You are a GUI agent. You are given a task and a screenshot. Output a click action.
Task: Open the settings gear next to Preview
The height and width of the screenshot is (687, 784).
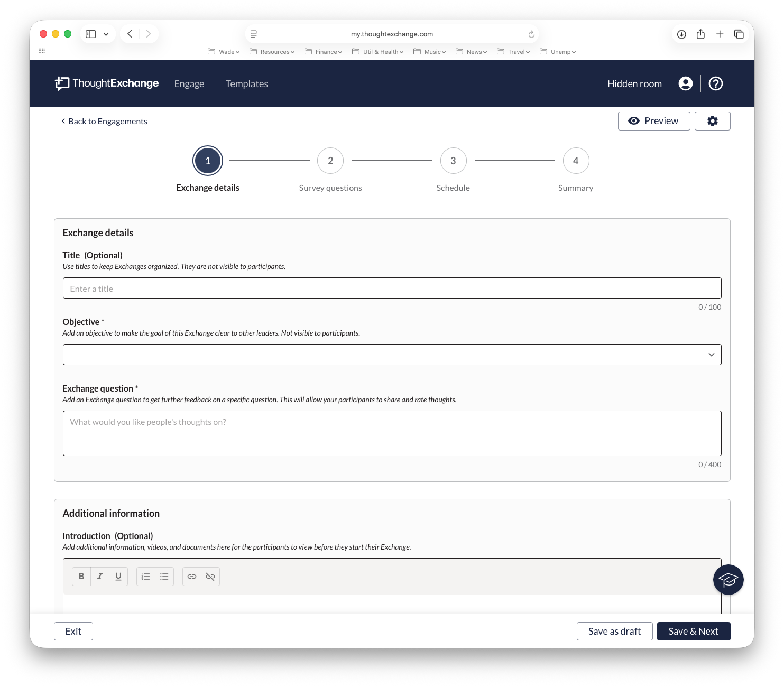click(712, 121)
